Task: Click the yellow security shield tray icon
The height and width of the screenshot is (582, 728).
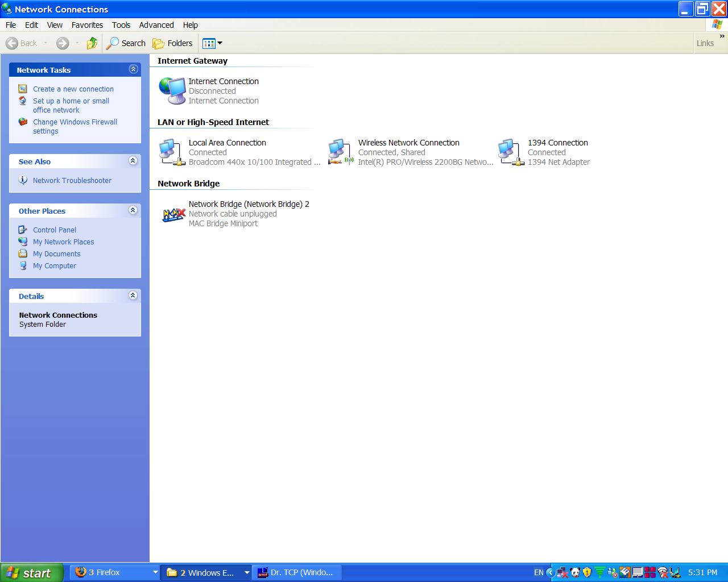Action: pyautogui.click(x=587, y=572)
